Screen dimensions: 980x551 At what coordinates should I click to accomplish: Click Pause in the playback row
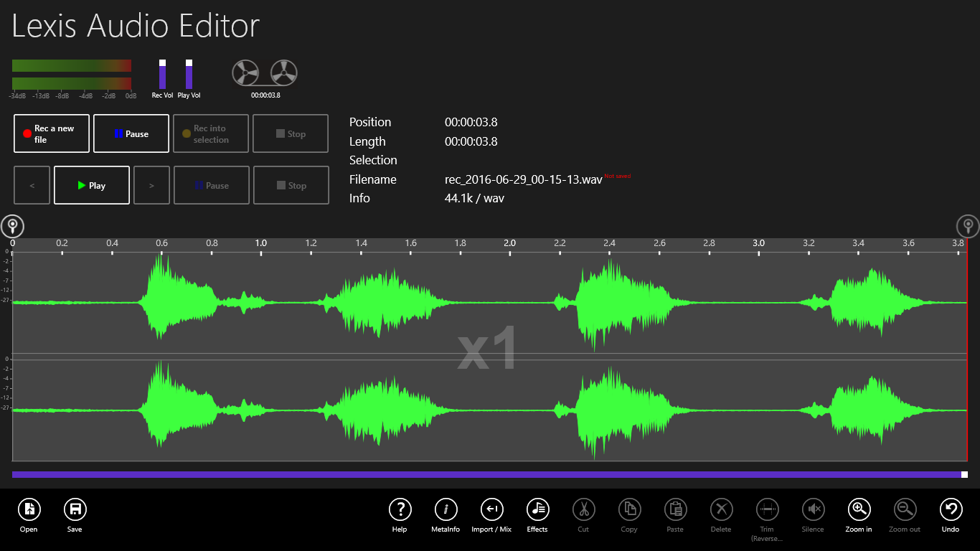(212, 185)
